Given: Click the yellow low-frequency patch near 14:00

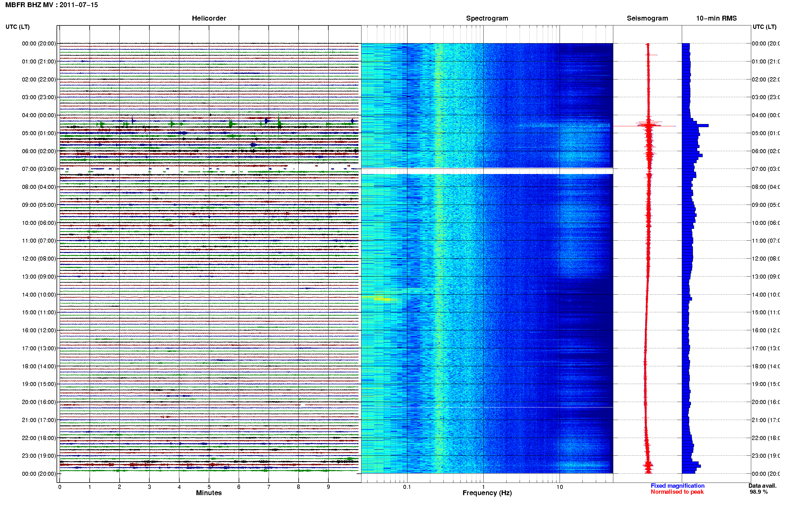Looking at the screenshot, I should (x=383, y=299).
